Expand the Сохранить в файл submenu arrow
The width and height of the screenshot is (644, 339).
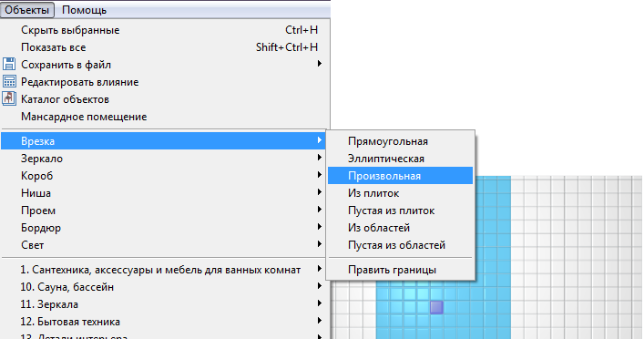tap(319, 63)
